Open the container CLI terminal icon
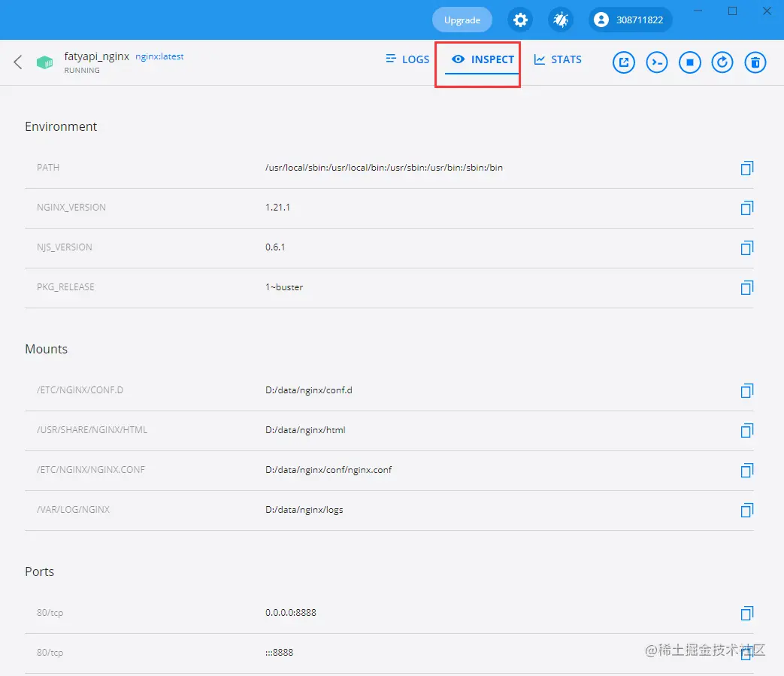The width and height of the screenshot is (784, 676). click(656, 62)
